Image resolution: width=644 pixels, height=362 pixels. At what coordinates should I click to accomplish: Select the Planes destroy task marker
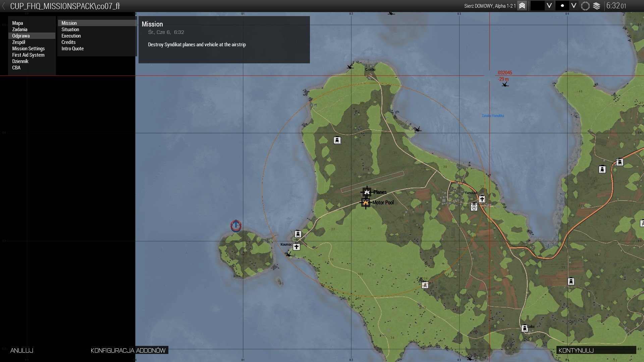[x=367, y=192]
